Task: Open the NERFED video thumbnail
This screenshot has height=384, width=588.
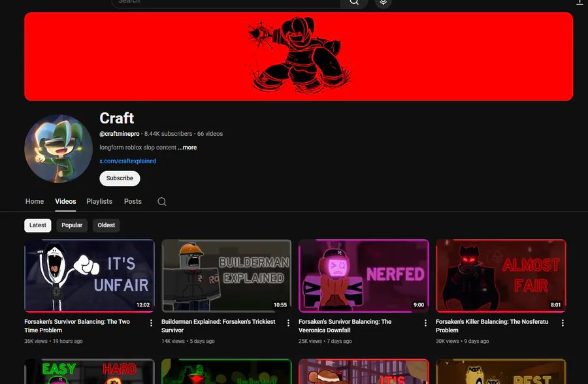Action: [x=364, y=276]
